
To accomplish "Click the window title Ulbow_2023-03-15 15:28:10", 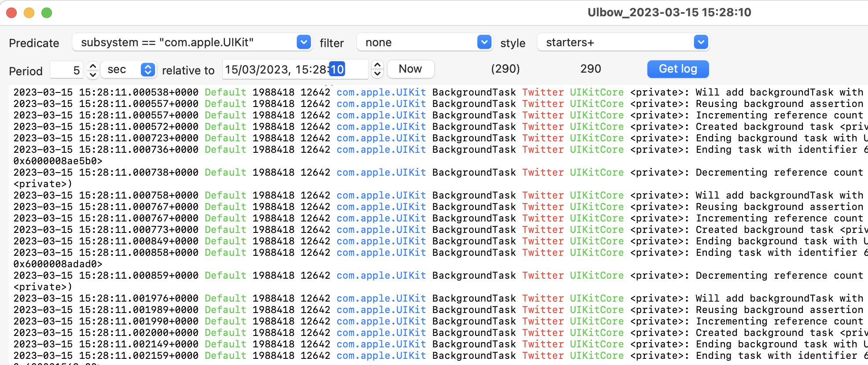I will 669,12.
